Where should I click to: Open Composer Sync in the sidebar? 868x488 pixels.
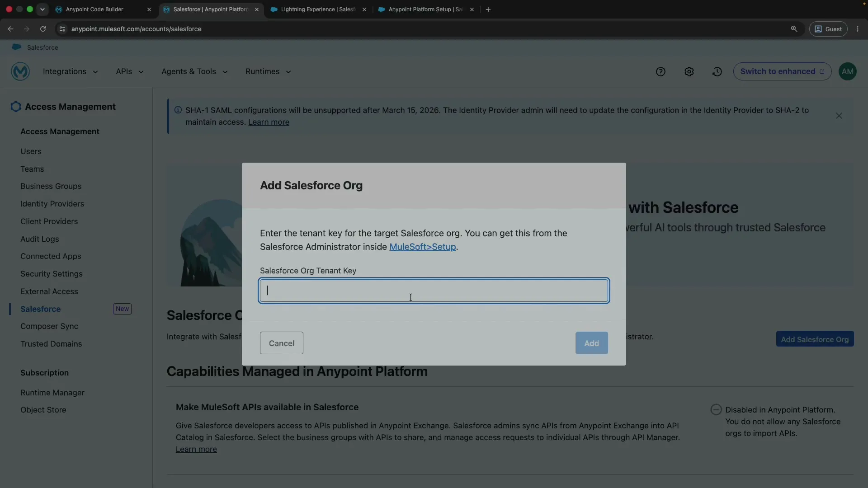49,326
